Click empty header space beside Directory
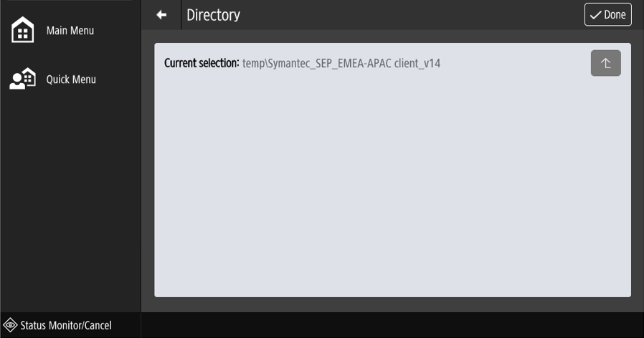The width and height of the screenshot is (644, 338). 409,15
